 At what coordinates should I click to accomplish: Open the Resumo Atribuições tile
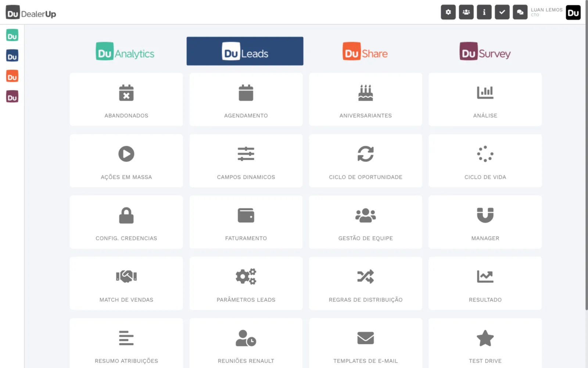[126, 343]
